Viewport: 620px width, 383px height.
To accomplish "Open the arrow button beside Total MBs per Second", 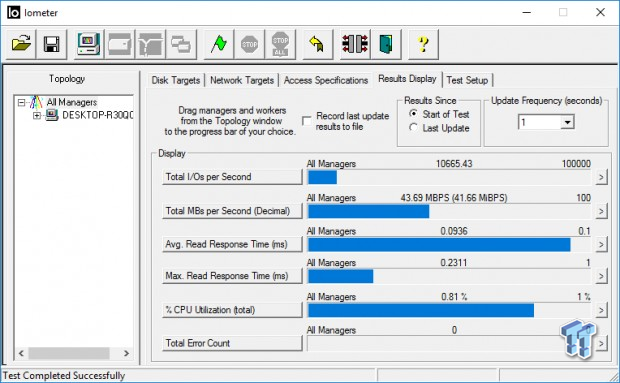I will (601, 211).
